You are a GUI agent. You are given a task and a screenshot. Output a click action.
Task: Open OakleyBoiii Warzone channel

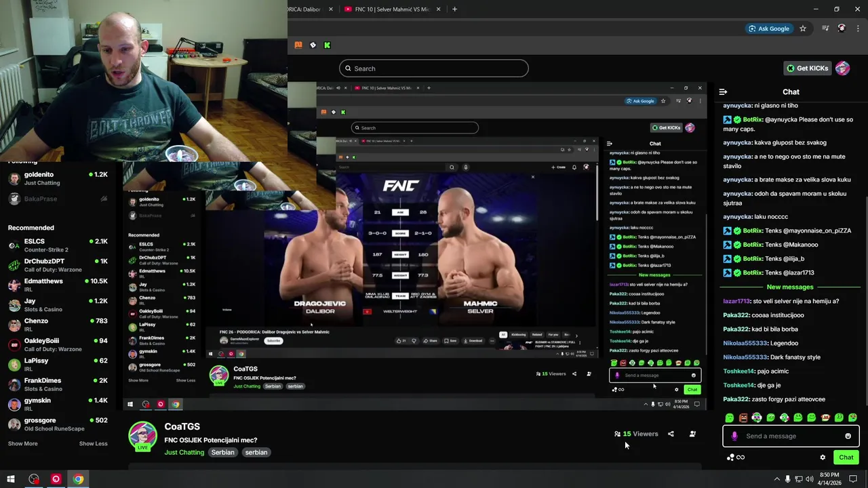pos(58,344)
